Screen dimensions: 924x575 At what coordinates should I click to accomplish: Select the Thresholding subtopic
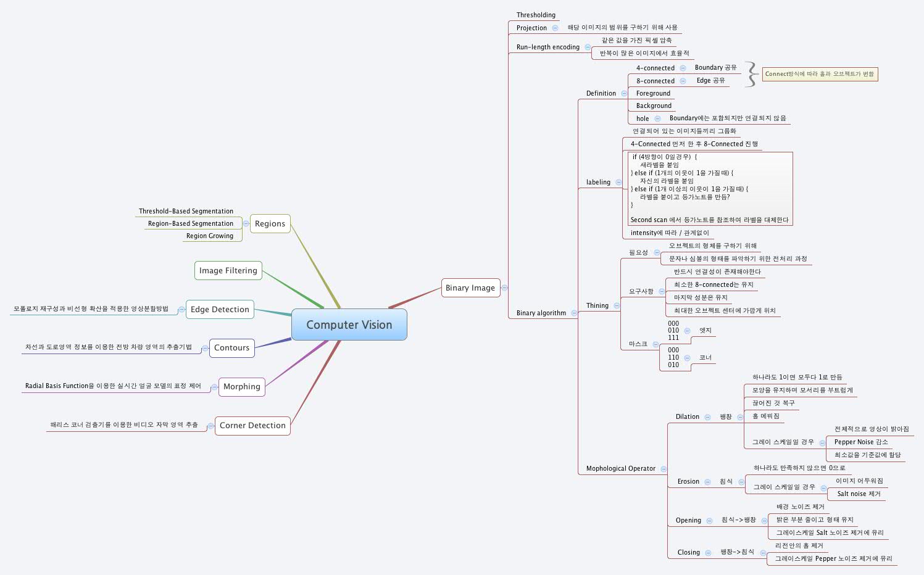536,15
